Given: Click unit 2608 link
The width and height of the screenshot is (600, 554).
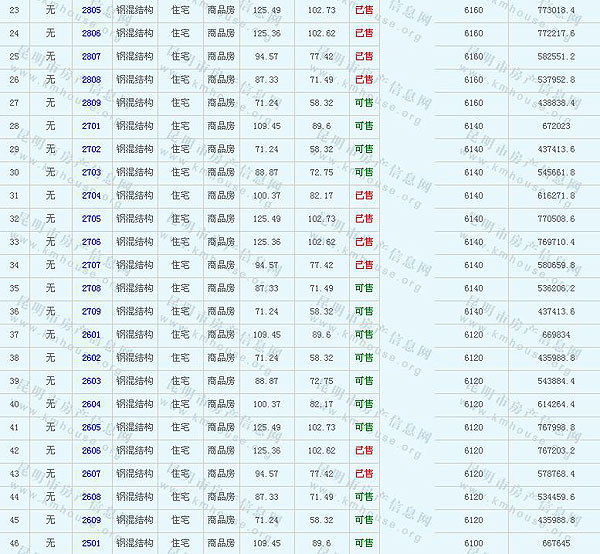Looking at the screenshot, I should coord(91,497).
